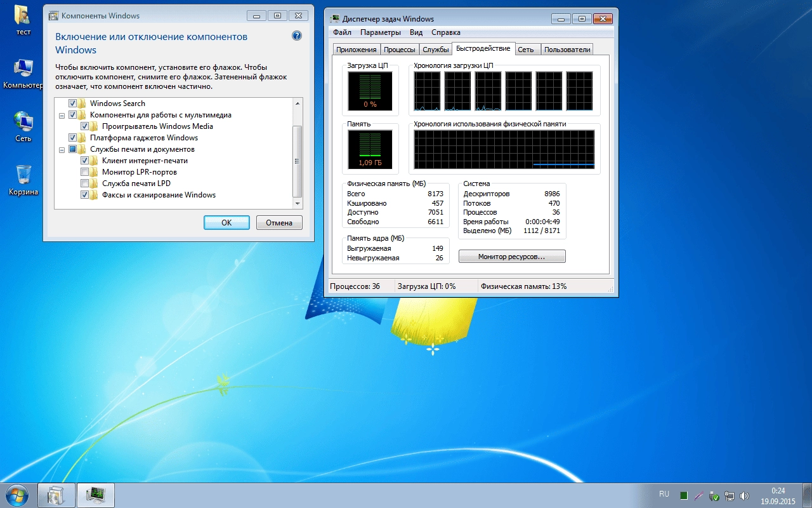Click the 'Платформа гаджетов Windows' folder icon

pyautogui.click(x=82, y=138)
